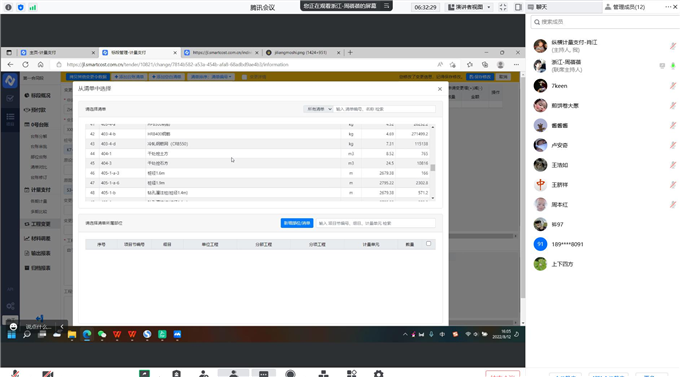Viewport: 680px width, 377px height.
Task: Open the more options ellipsis in member panel
Action: [x=668, y=7]
